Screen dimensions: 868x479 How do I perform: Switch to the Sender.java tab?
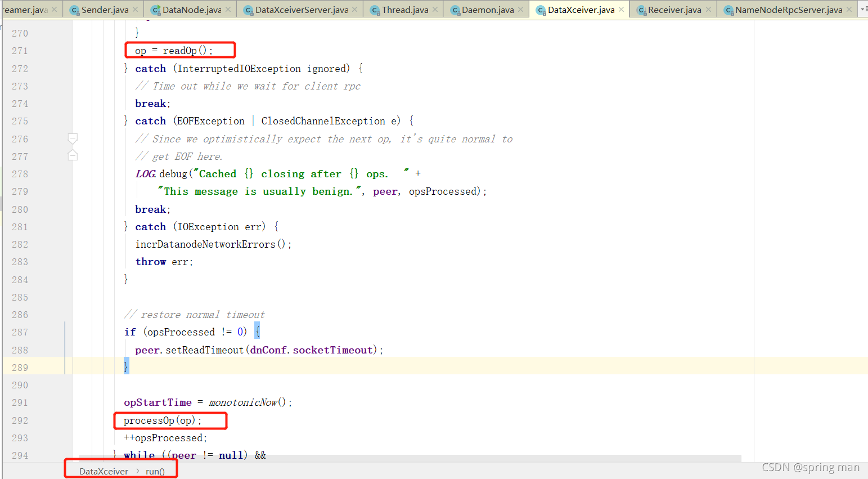coord(105,10)
